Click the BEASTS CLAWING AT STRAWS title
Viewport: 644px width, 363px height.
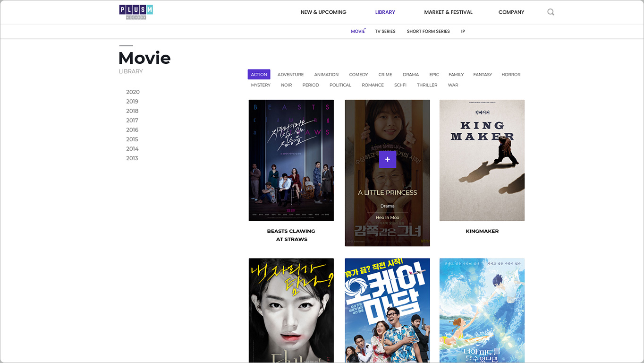291,235
